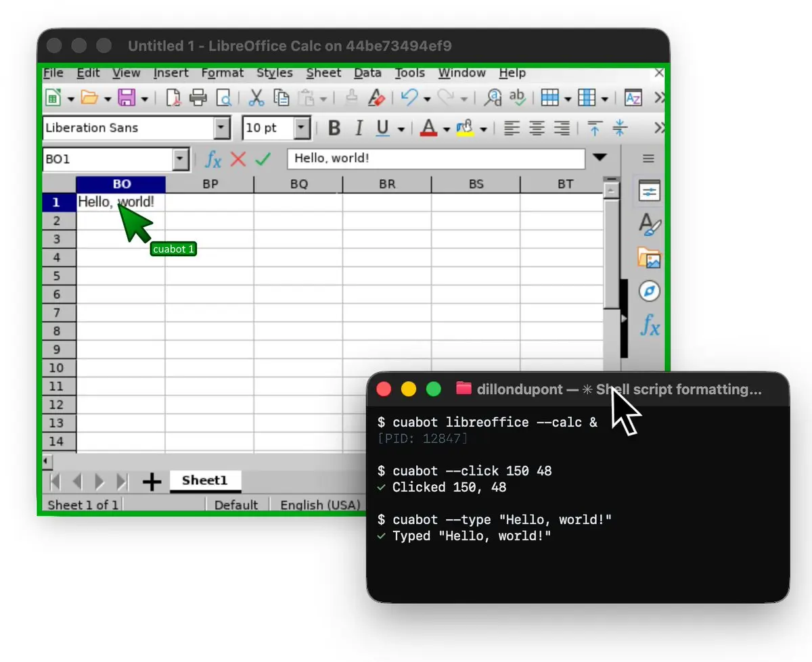Click the red Cancel X in formula bar
This screenshot has width=812, height=662.
coord(238,160)
